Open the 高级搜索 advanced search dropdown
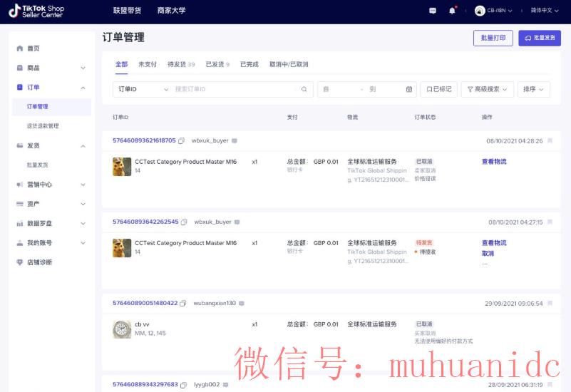The image size is (571, 392). [488, 89]
